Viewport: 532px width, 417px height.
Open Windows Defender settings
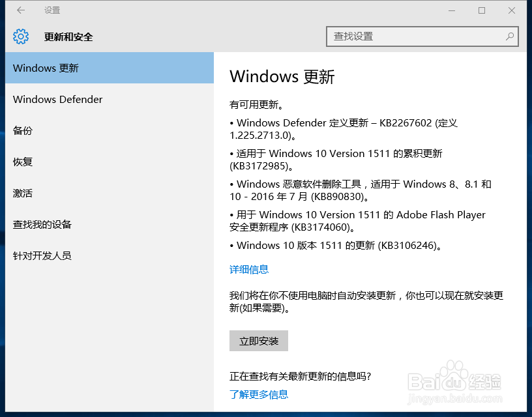pos(110,99)
